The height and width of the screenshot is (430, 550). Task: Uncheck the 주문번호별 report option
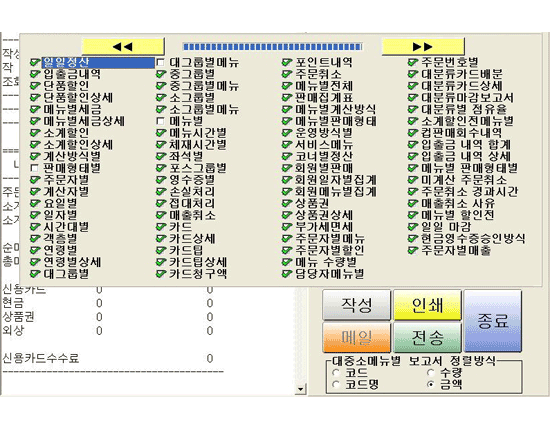[413, 62]
